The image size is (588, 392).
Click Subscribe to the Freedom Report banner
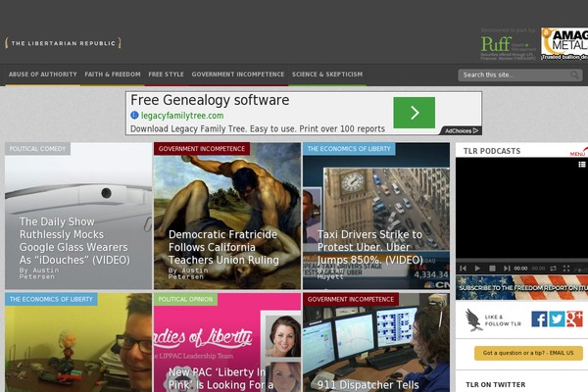(522, 288)
